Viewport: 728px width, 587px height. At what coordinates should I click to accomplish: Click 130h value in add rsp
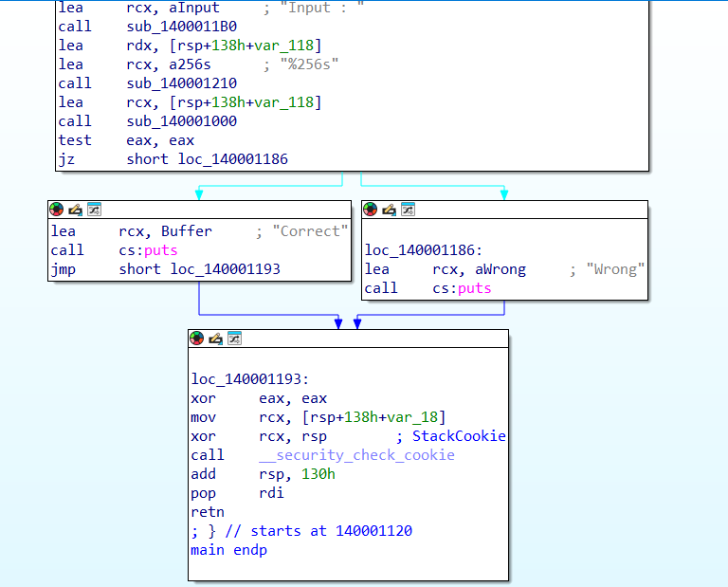tap(318, 474)
